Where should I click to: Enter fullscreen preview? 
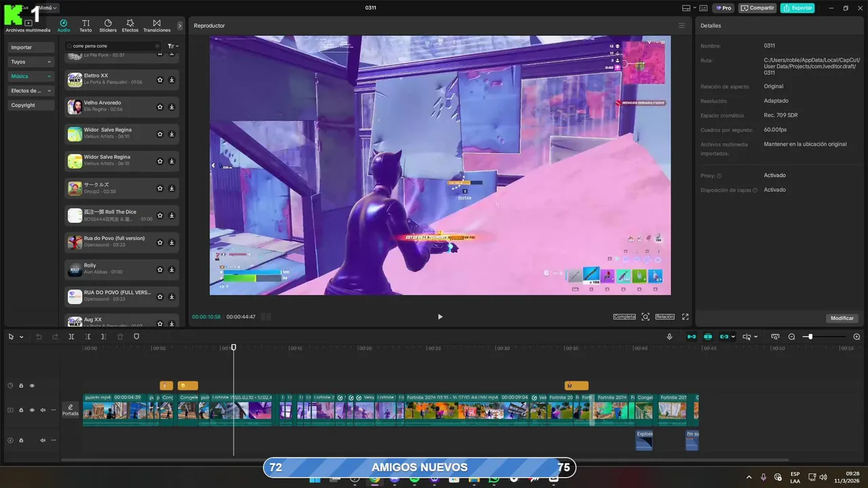coord(685,317)
